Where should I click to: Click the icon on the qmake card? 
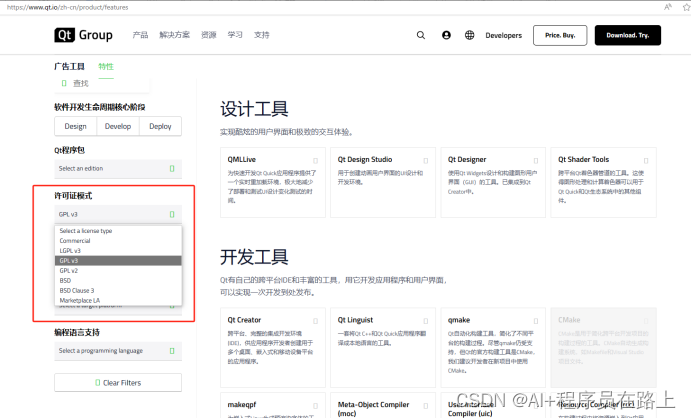coord(536,321)
